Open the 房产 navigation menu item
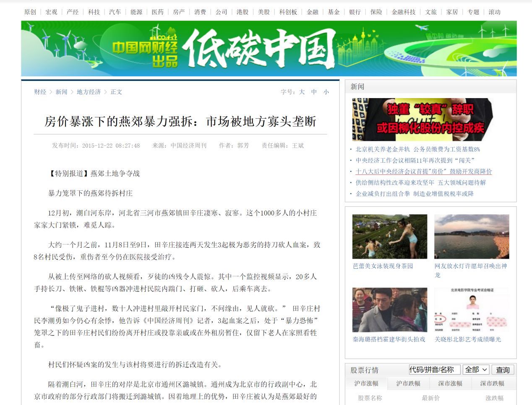 coord(179,12)
